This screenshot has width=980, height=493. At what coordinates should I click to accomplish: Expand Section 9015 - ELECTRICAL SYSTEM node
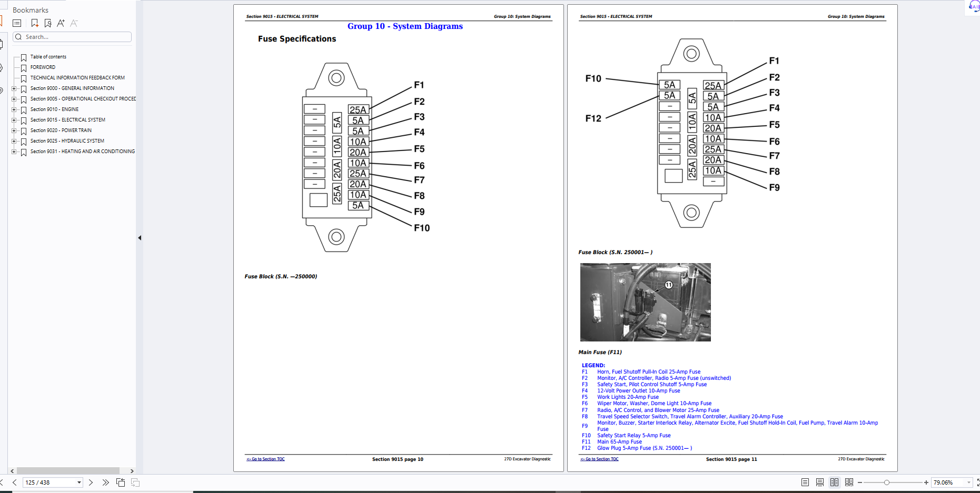pos(14,120)
